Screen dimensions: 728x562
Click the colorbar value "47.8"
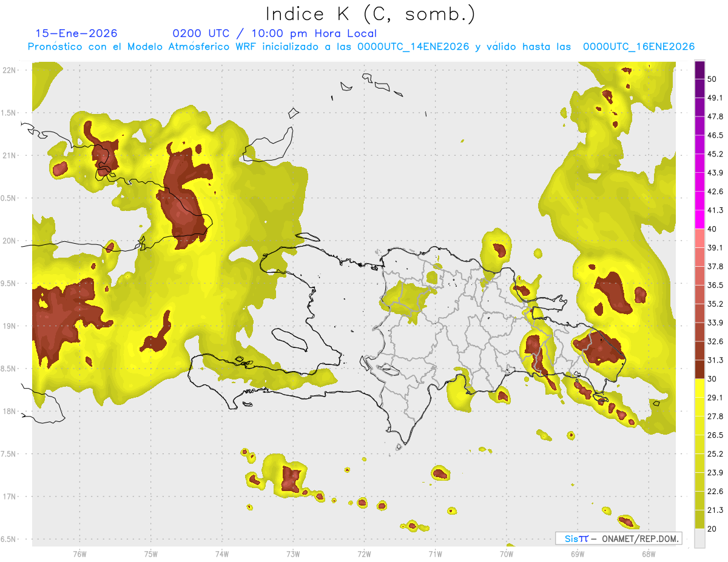point(715,116)
